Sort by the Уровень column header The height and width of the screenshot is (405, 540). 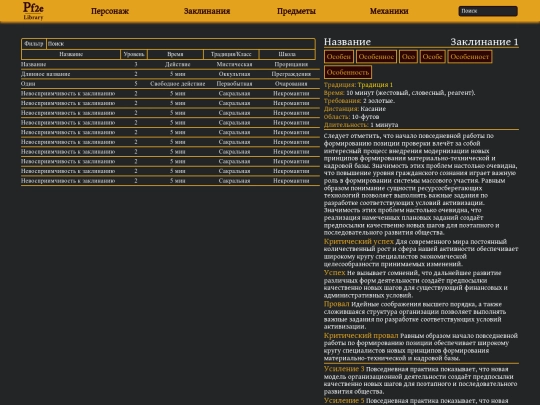click(134, 54)
